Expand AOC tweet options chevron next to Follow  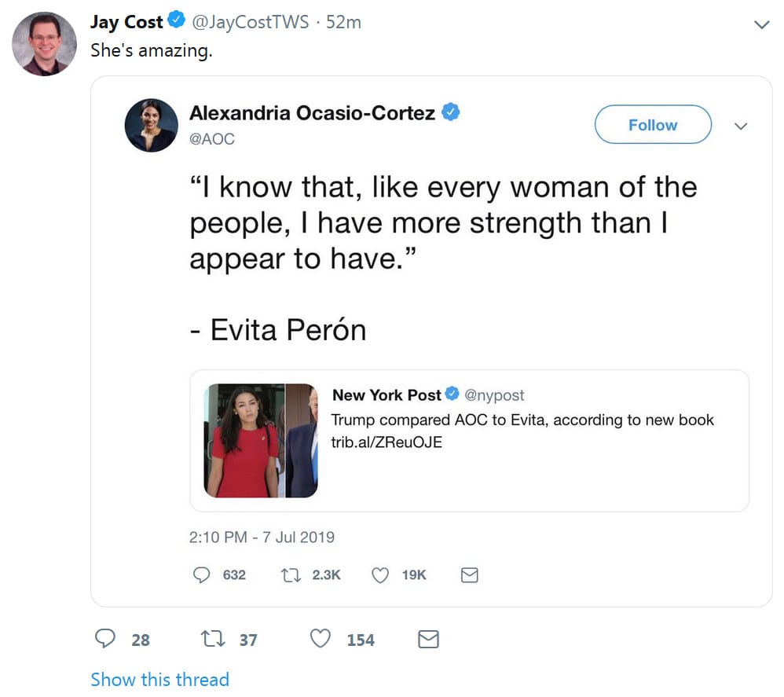click(x=740, y=126)
